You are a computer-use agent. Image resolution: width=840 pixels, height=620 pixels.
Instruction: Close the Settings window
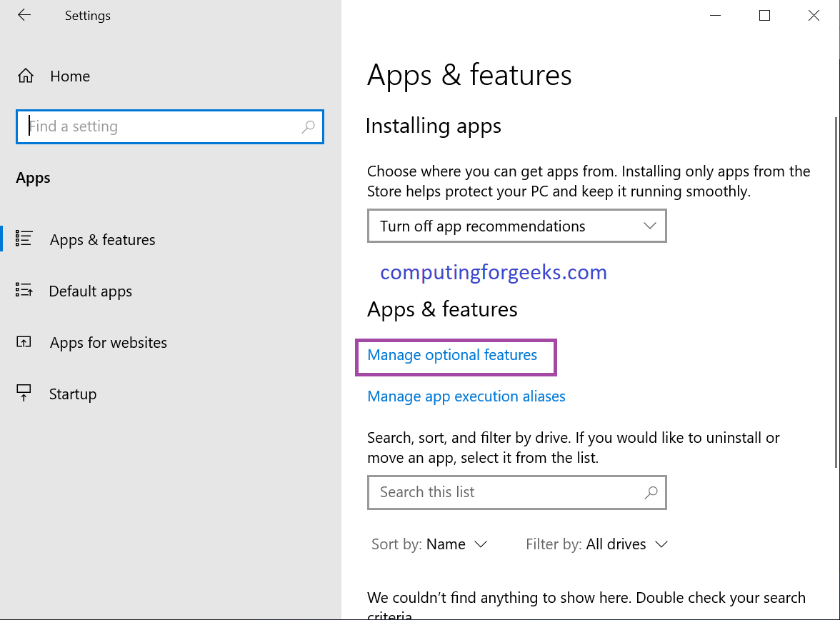(814, 15)
